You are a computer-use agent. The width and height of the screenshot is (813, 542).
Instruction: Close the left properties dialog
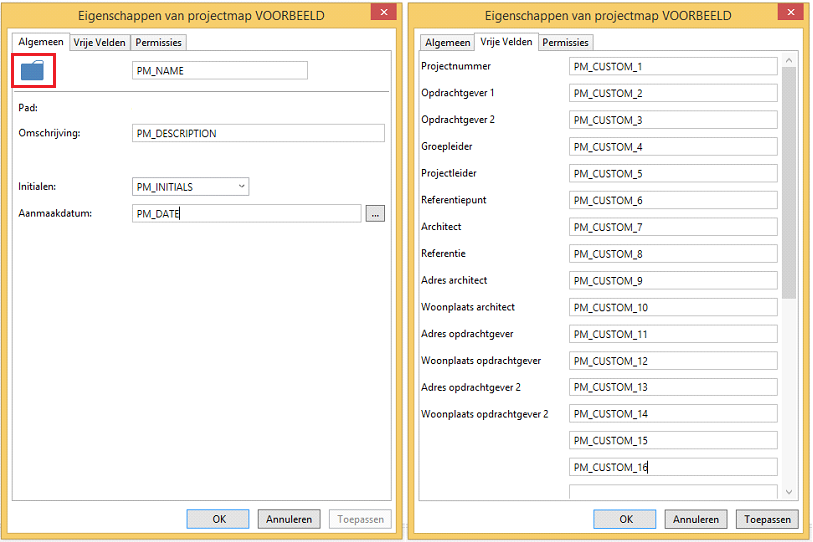click(x=384, y=12)
